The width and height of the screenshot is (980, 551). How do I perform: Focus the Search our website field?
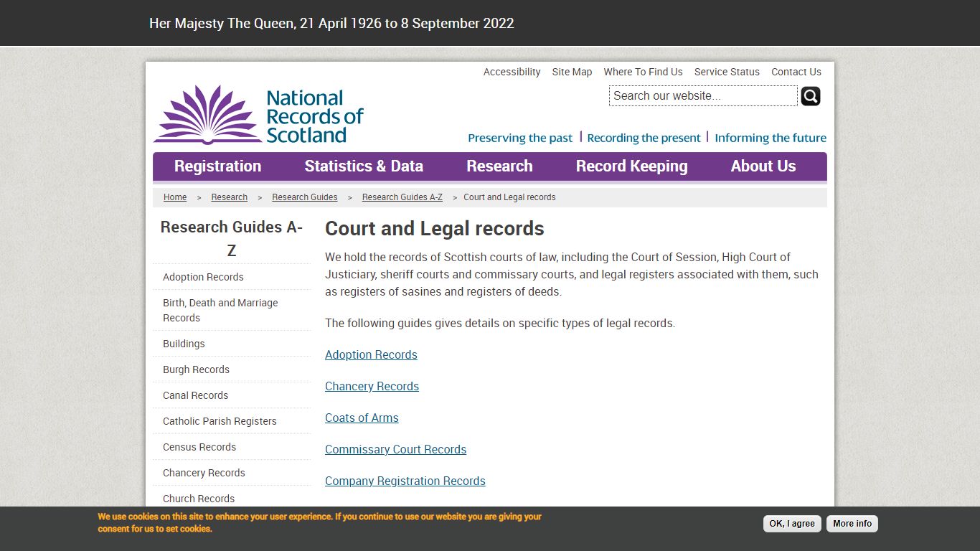(703, 96)
